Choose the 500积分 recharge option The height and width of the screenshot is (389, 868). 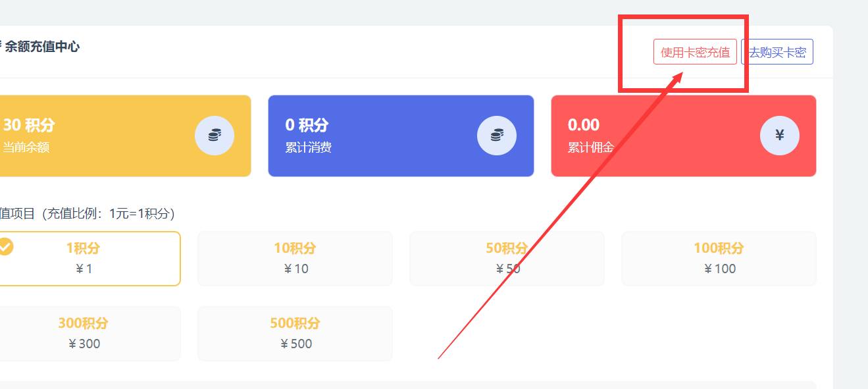[x=295, y=334]
